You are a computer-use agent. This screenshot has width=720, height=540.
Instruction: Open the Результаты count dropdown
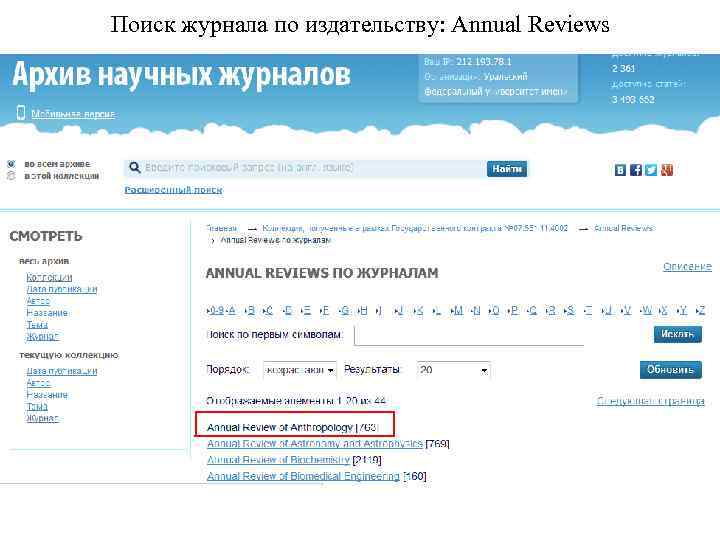pos(454,370)
